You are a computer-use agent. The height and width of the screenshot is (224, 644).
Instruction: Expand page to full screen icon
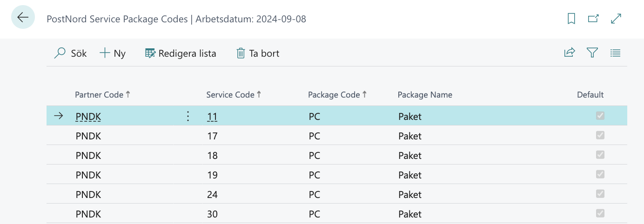(616, 19)
